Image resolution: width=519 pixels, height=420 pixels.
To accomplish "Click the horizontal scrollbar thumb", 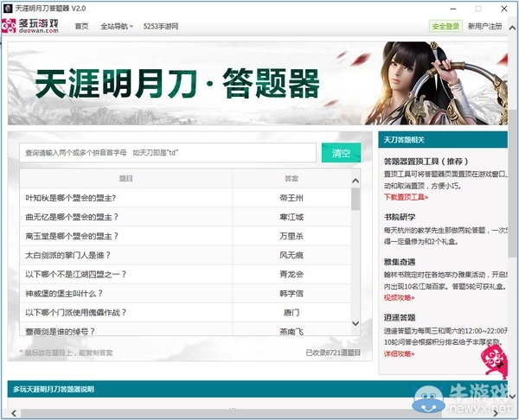I will pyautogui.click(x=231, y=413).
